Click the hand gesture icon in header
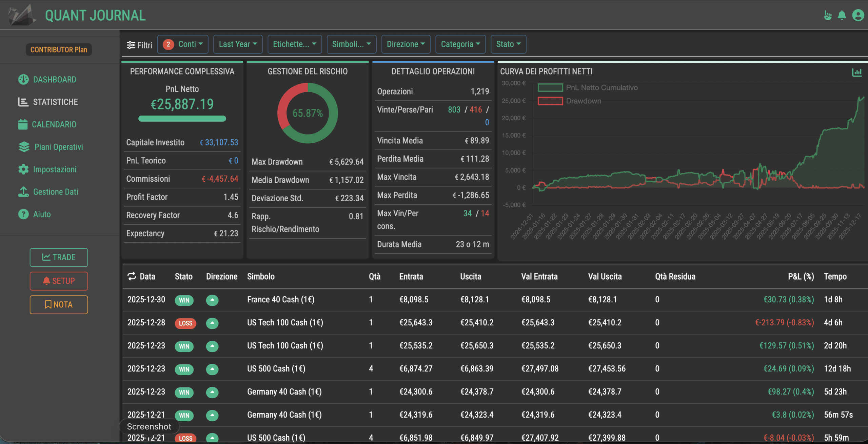This screenshot has width=868, height=444. [828, 16]
